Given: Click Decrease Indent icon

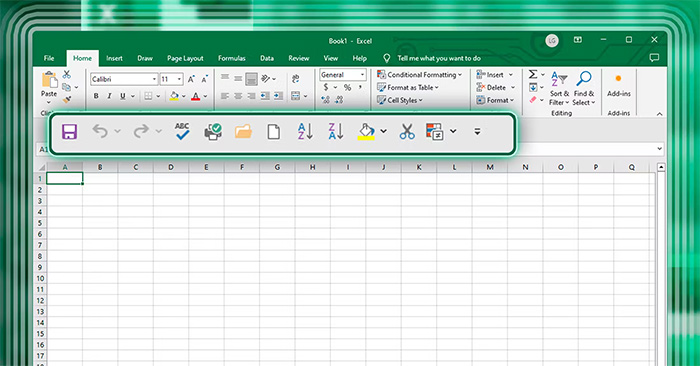Looking at the screenshot, I should click(x=265, y=96).
